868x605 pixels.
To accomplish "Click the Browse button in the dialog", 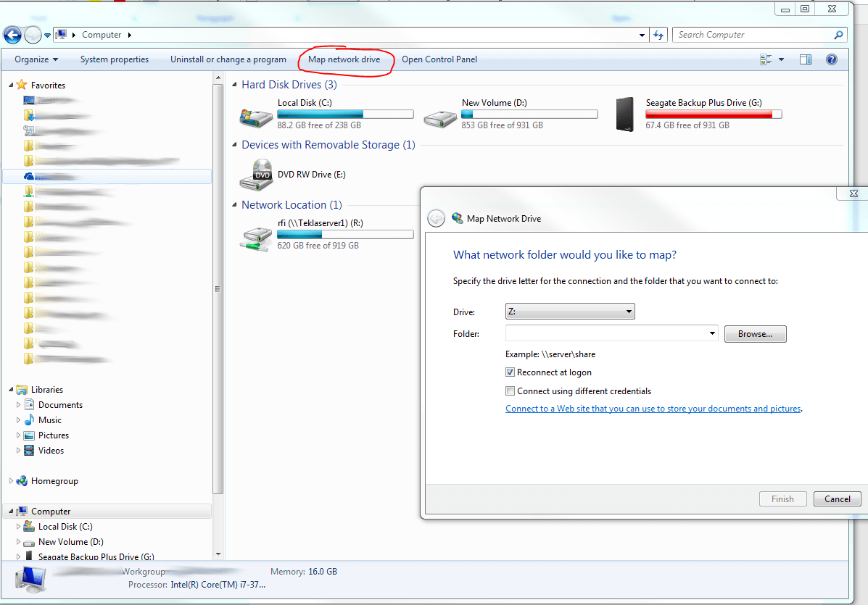I will coord(755,333).
